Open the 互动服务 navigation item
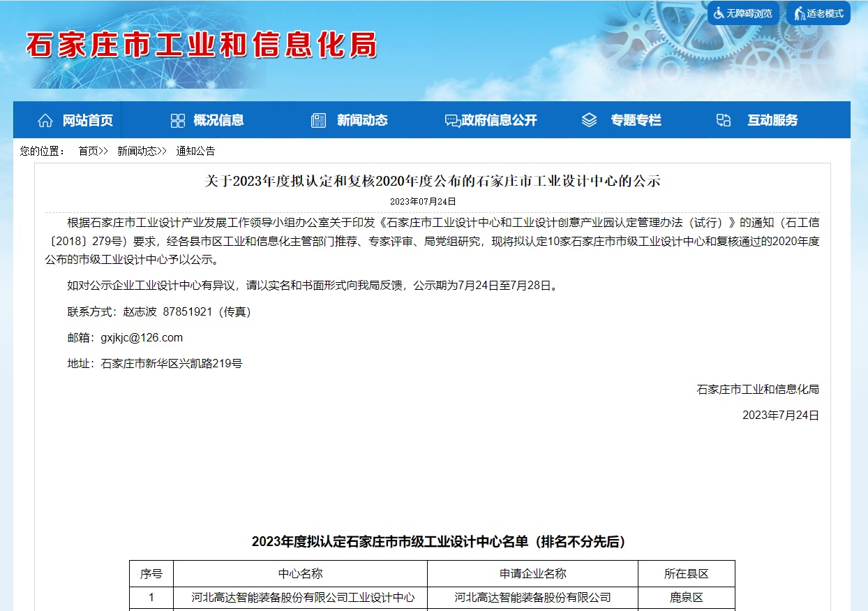This screenshot has height=611, width=868. click(x=772, y=121)
